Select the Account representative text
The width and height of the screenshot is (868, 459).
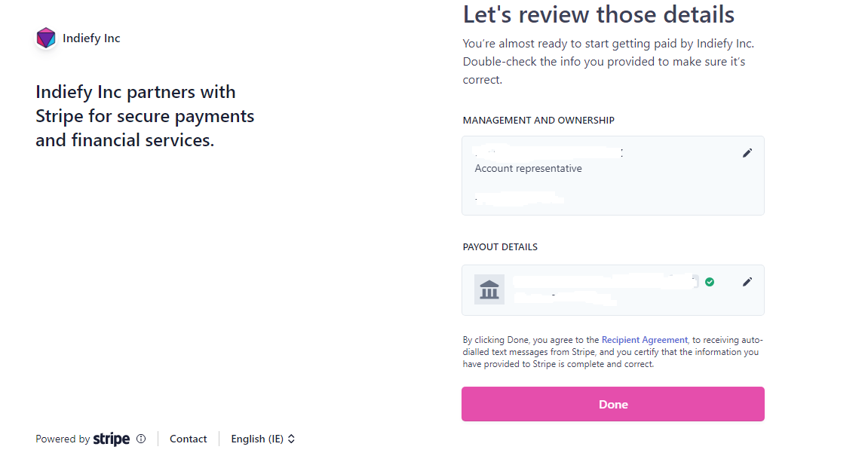coord(528,169)
